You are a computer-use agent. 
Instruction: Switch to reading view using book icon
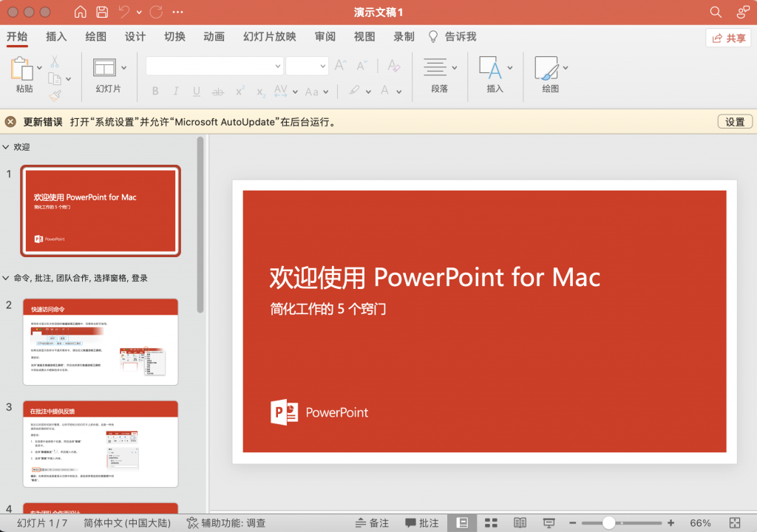(521, 522)
